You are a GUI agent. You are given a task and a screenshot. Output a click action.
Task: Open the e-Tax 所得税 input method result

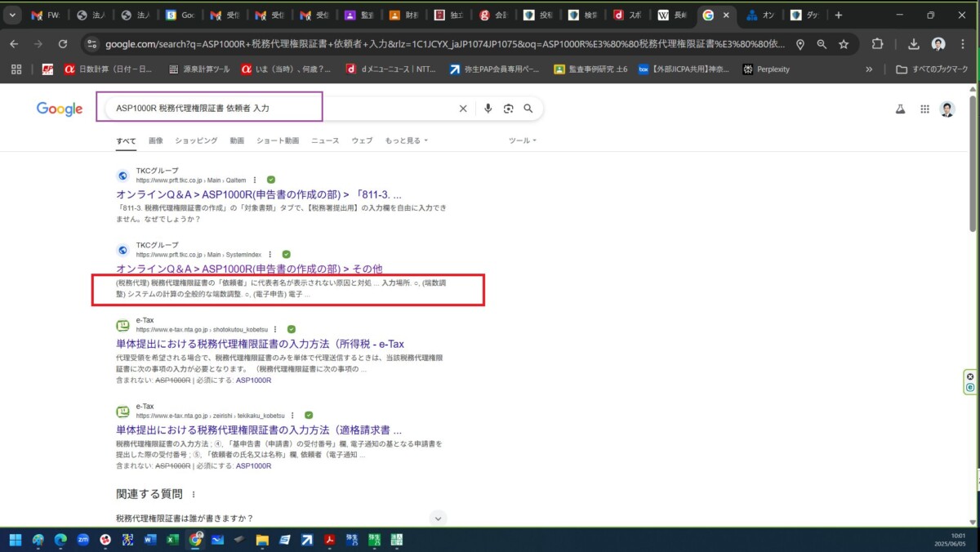coord(260,344)
